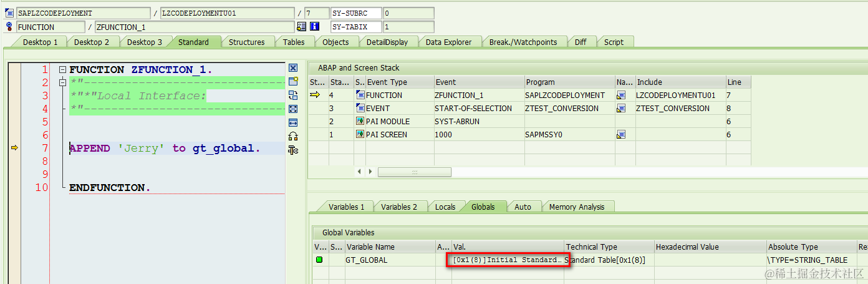This screenshot has height=284, width=868.
Task: Click the PAI SCREEN type icon
Action: pyautogui.click(x=360, y=134)
